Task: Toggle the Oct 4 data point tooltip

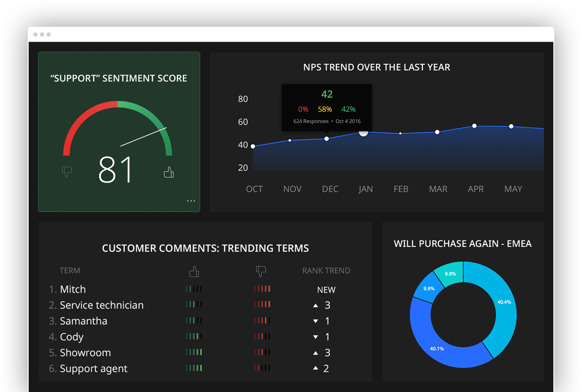Action: 326,107
